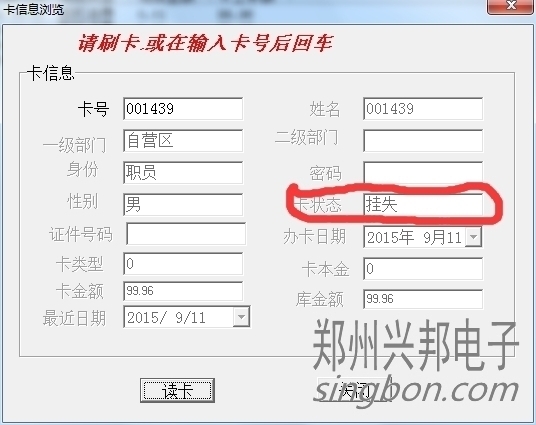Click the 关闭 button behind the watermark

coord(355,390)
